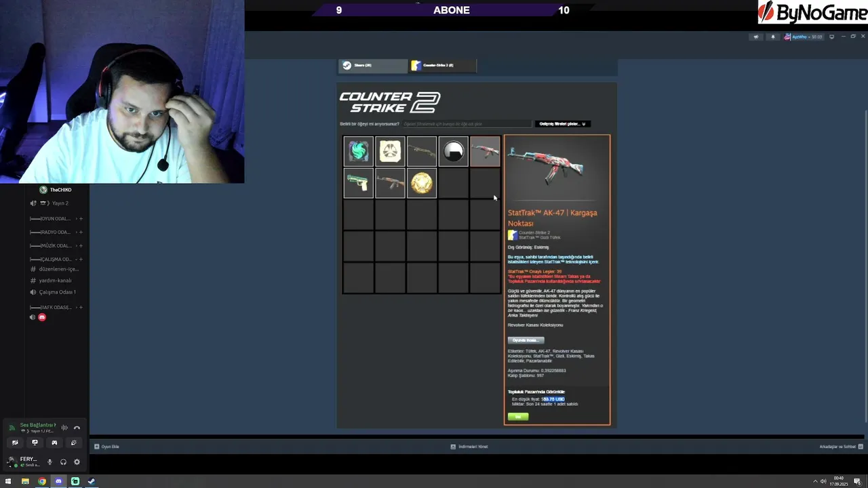Select the red-blue AK-47 inventory thumbnail

tap(485, 151)
